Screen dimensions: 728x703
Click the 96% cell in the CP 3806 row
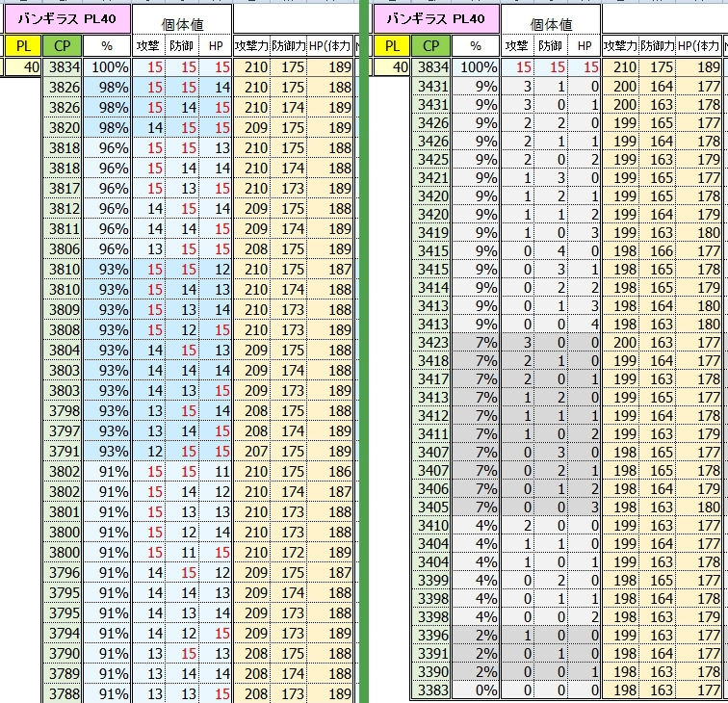(x=107, y=249)
